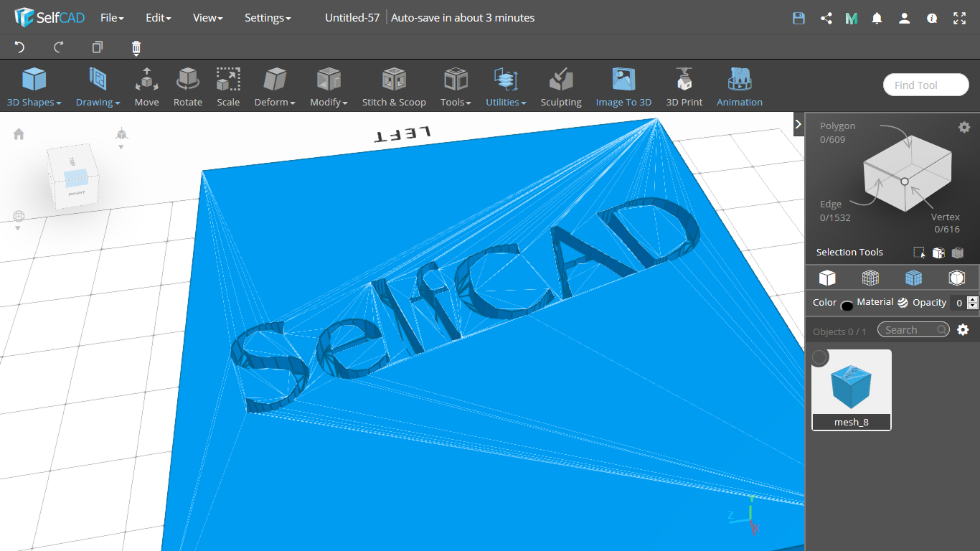Open the 3D Print tool
The height and width of the screenshot is (551, 980).
(684, 87)
